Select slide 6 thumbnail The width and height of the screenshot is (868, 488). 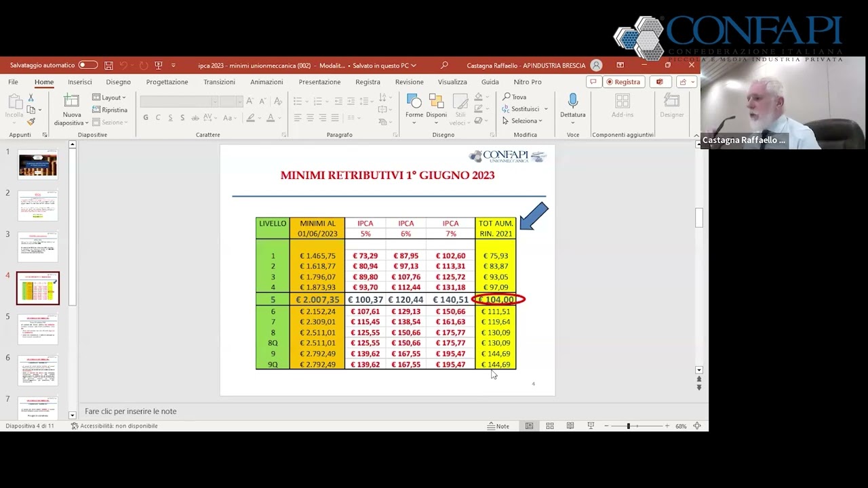point(38,371)
